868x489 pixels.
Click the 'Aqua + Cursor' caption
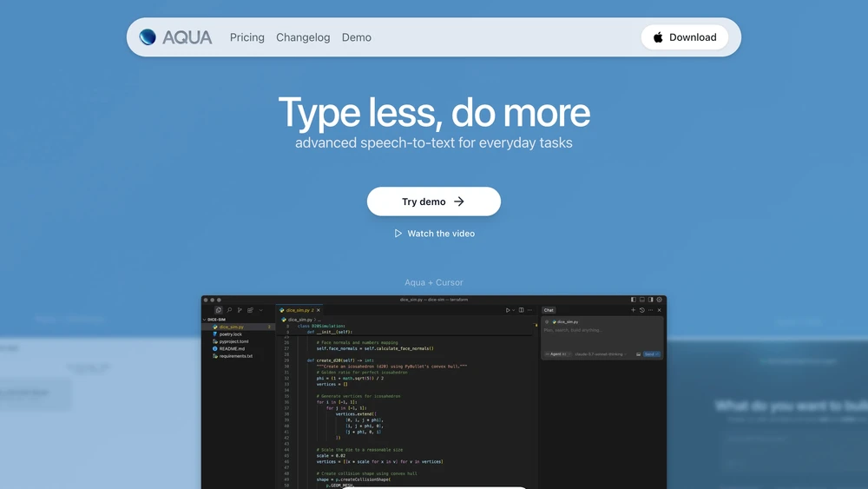click(433, 282)
